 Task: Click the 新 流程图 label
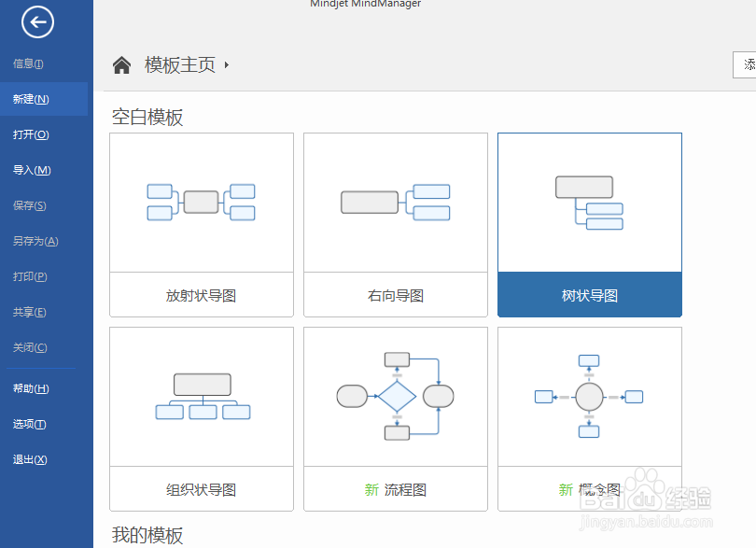click(x=396, y=489)
